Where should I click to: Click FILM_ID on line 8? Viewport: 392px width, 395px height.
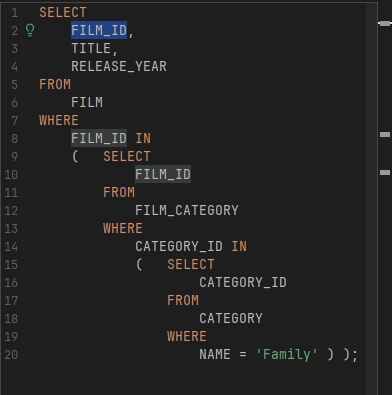click(99, 138)
